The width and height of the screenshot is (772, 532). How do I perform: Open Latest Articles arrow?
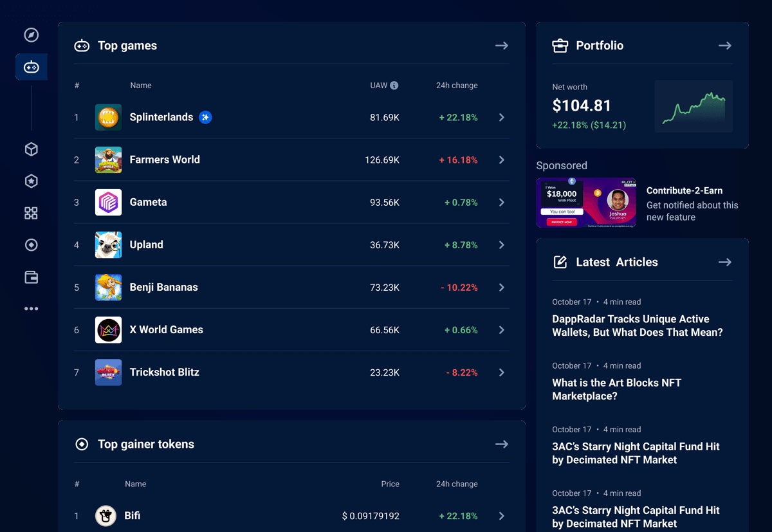725,262
